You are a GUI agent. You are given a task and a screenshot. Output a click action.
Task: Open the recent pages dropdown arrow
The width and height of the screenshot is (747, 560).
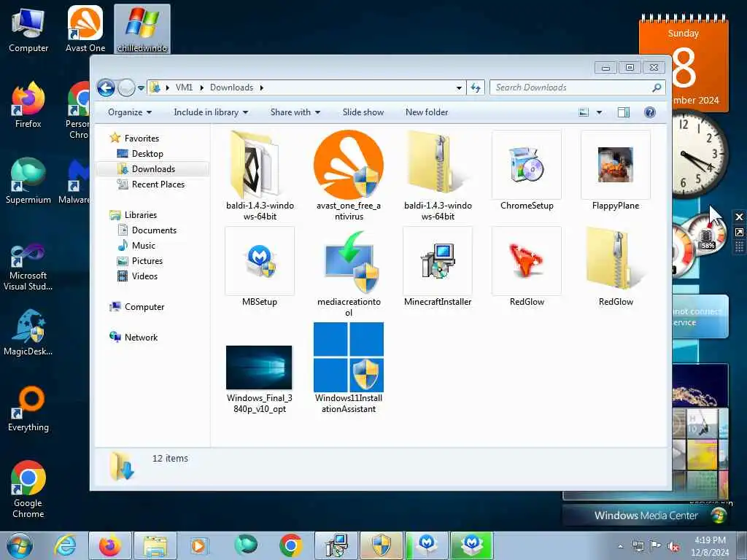pos(141,88)
